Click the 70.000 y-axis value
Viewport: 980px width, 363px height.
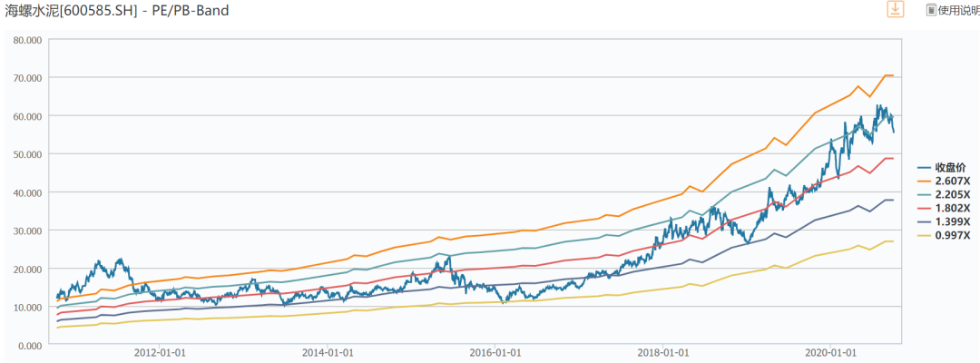(27, 77)
